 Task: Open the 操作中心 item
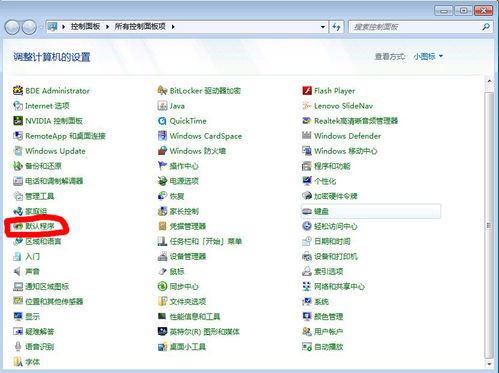(x=178, y=166)
